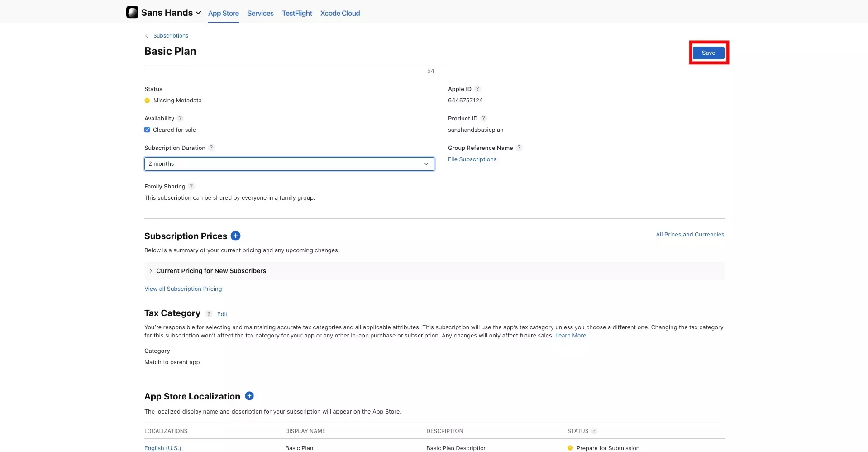
Task: Show help for Apple ID
Action: point(477,89)
